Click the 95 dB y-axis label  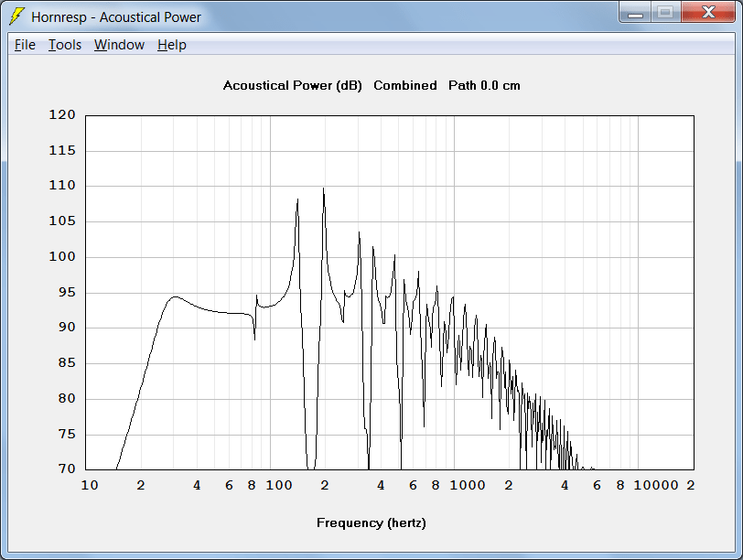[x=67, y=292]
